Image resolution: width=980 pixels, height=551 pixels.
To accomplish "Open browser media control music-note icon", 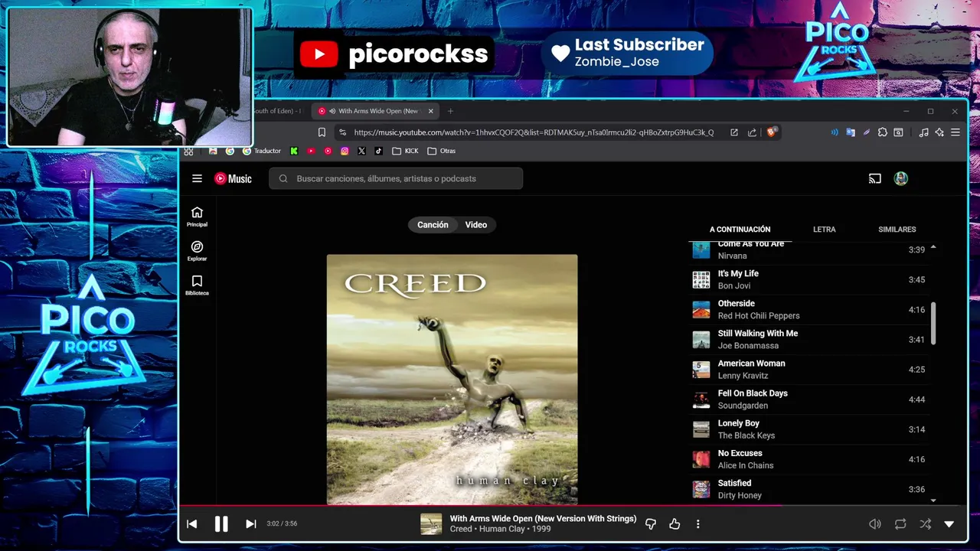I will click(x=923, y=132).
